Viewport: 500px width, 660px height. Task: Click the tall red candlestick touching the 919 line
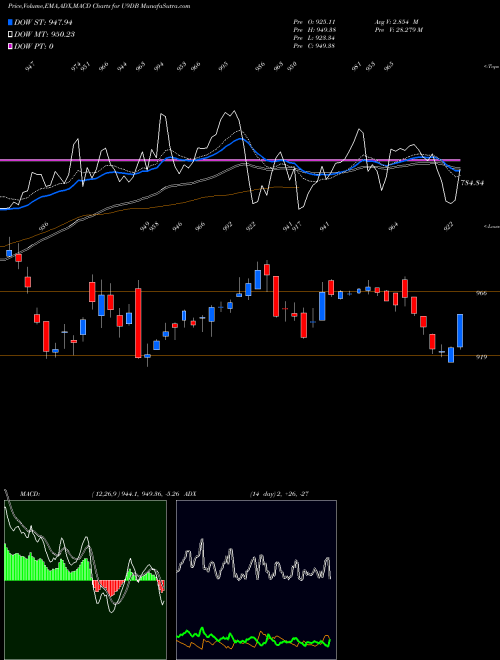[x=138, y=323]
